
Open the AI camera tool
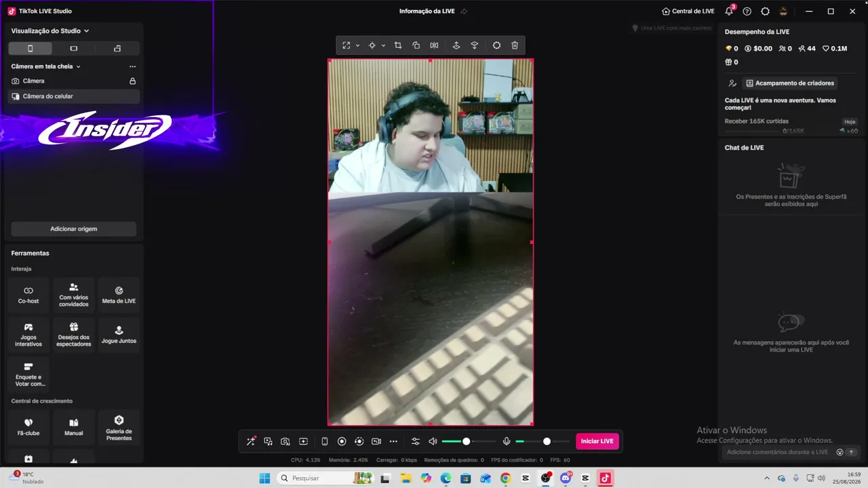[x=285, y=441]
